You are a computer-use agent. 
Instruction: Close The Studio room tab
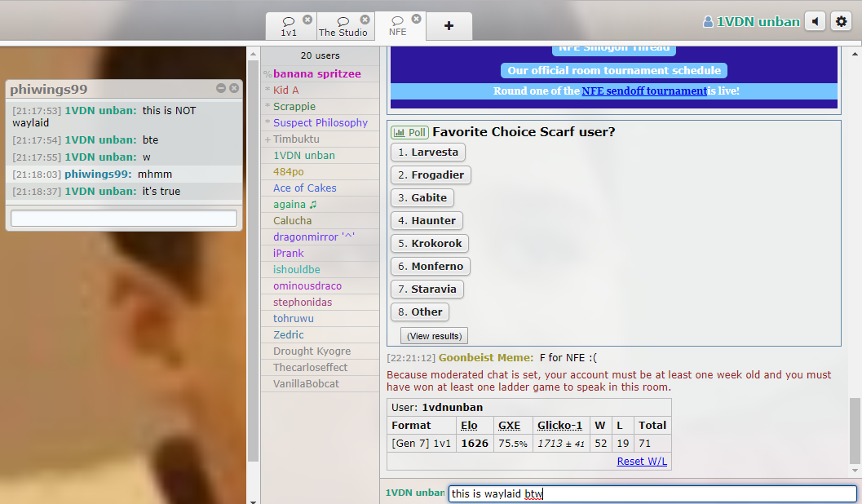pos(365,20)
